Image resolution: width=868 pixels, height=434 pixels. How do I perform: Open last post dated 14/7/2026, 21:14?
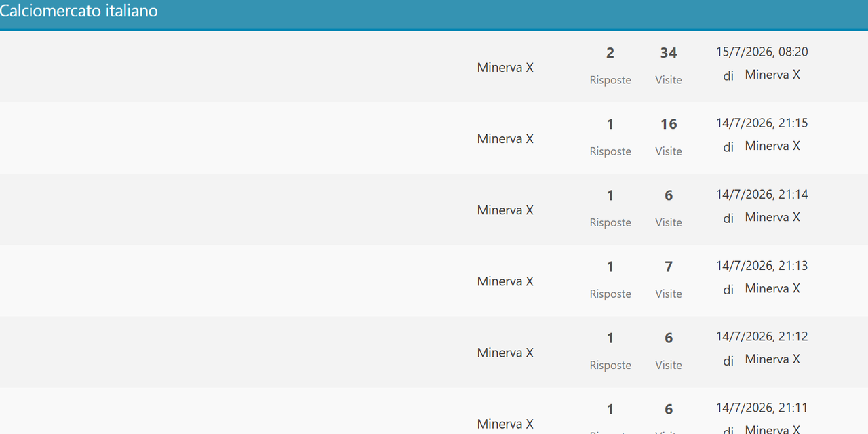tap(762, 195)
